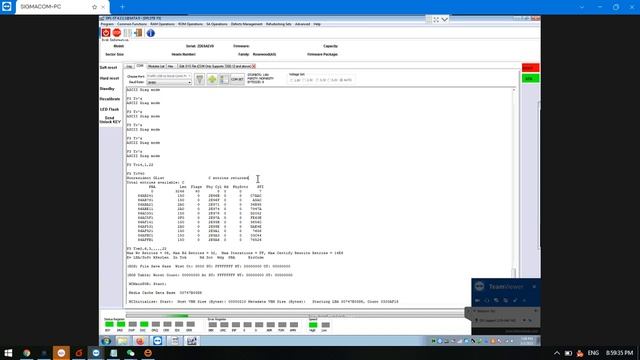This screenshot has width=640, height=360.
Task: Open the Refurbishing Sets menu
Action: [279, 24]
